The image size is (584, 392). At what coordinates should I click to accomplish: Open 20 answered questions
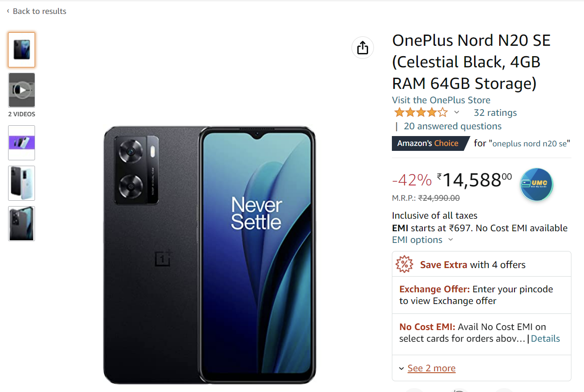(x=452, y=126)
